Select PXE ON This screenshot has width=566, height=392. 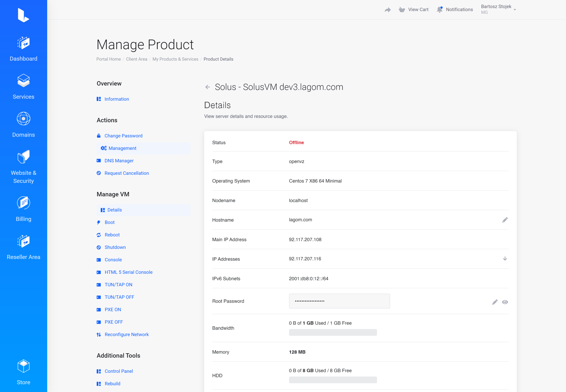click(113, 309)
